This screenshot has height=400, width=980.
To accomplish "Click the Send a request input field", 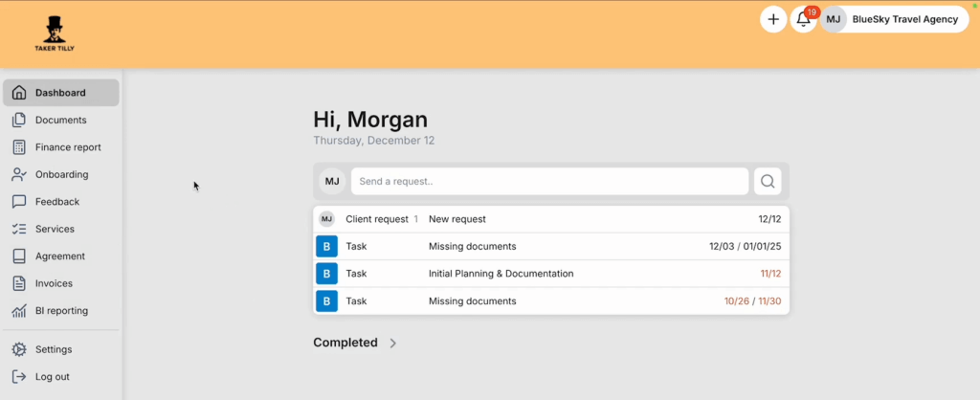I will [549, 181].
